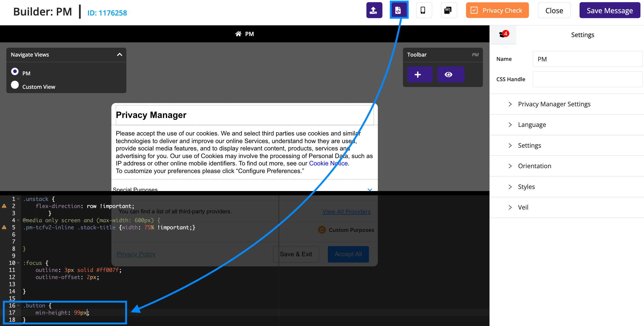Fold the :focus block at line 10
Viewport: 644px width, 326px height.
(x=18, y=263)
